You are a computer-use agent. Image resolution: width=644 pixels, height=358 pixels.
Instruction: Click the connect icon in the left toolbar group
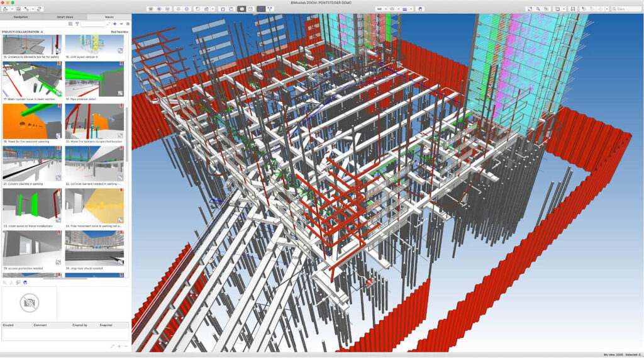pyautogui.click(x=26, y=9)
